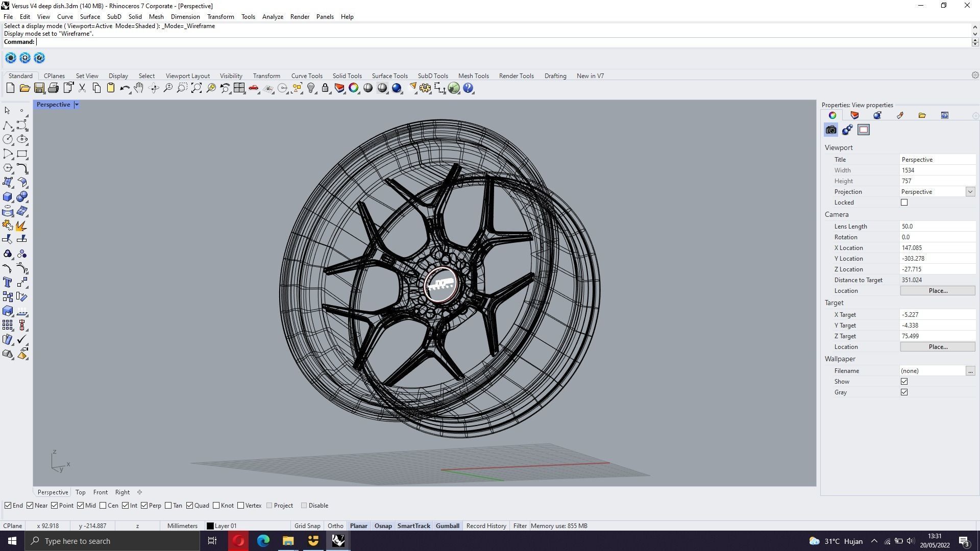This screenshot has width=980, height=551.
Task: Enable the Vertex osnap checkbox
Action: pos(241,506)
